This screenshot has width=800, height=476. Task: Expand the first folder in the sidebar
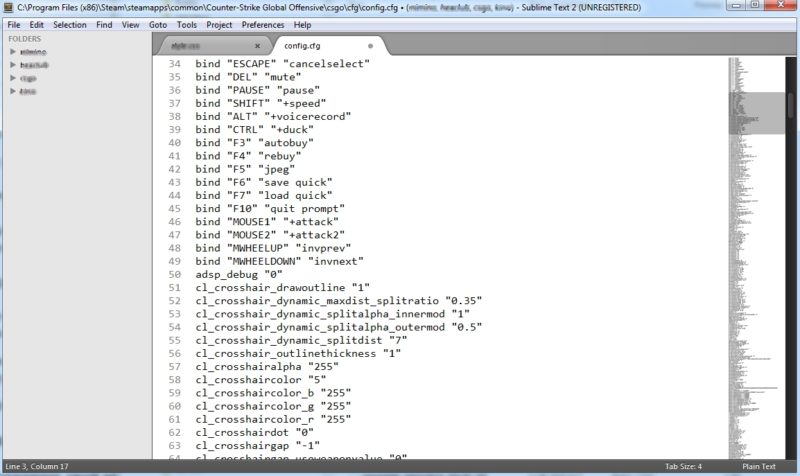[x=12, y=51]
